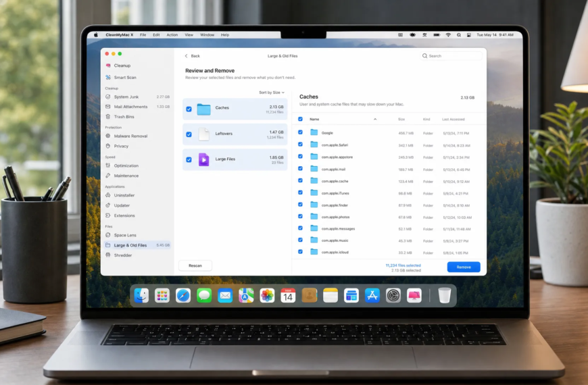The width and height of the screenshot is (588, 385).
Task: Open Maps from the Dock
Action: point(246,296)
